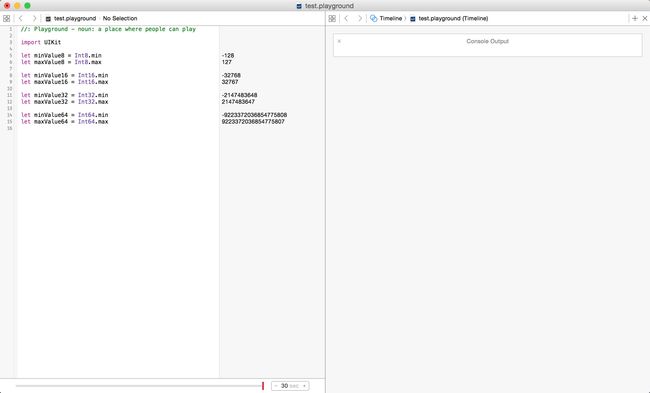650x393 pixels.
Task: Open Timeline breadcrumb in jump bar
Action: 390,18
